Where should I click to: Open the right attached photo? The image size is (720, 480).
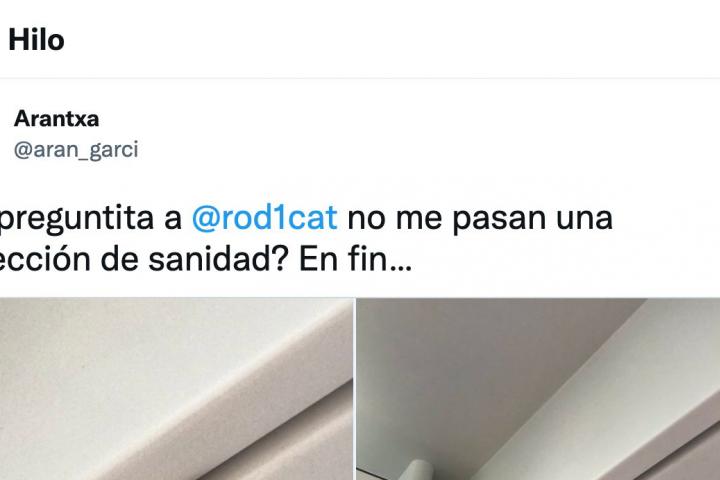coord(538,389)
